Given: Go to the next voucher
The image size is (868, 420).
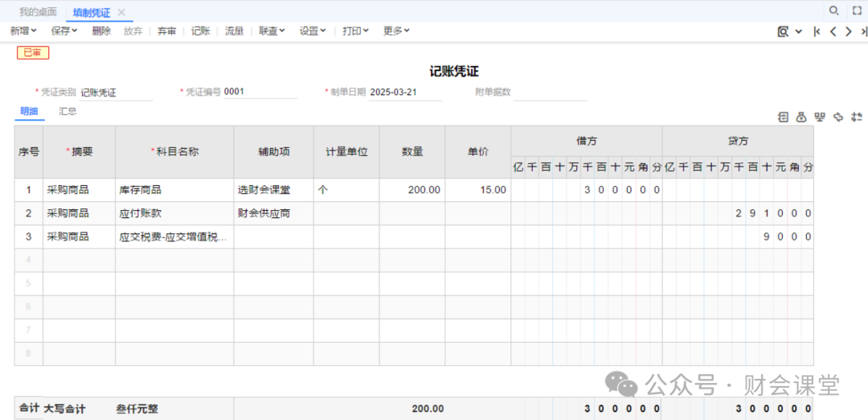Looking at the screenshot, I should point(848,31).
